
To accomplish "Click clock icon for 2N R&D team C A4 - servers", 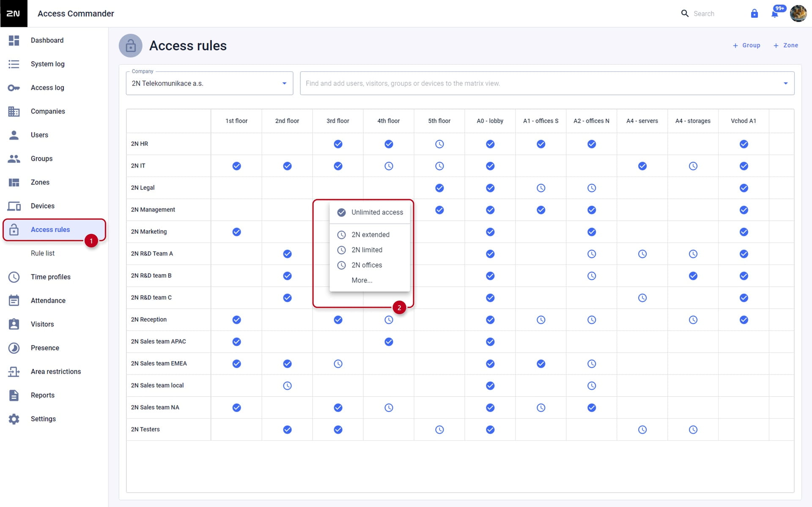I will point(642,298).
